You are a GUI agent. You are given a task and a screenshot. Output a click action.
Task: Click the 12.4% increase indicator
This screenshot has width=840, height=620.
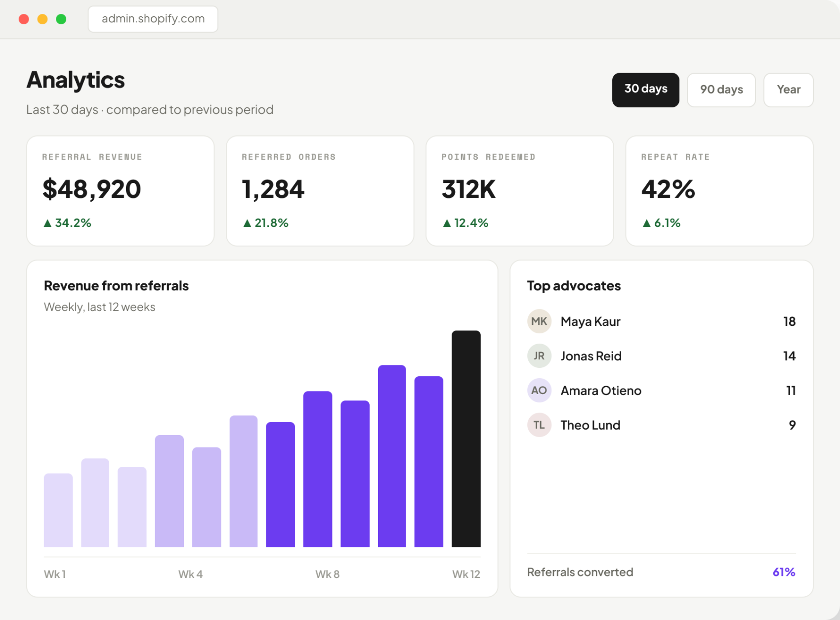(x=466, y=223)
